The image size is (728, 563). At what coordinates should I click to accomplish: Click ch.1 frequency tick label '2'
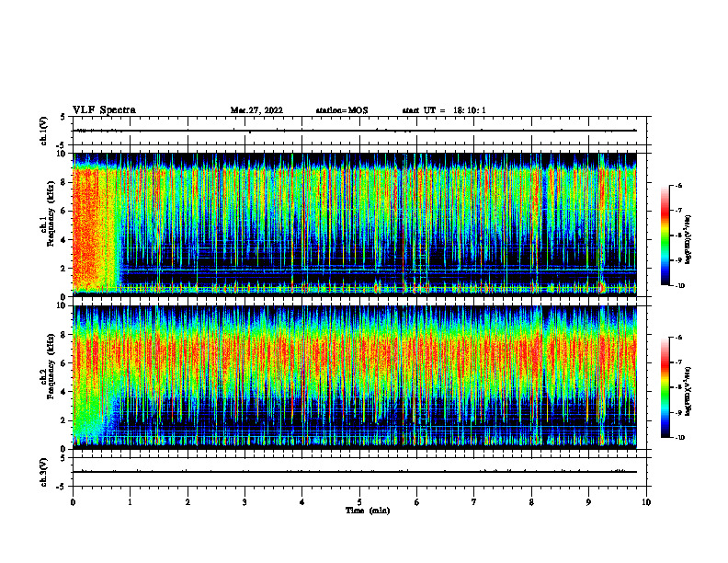(65, 269)
